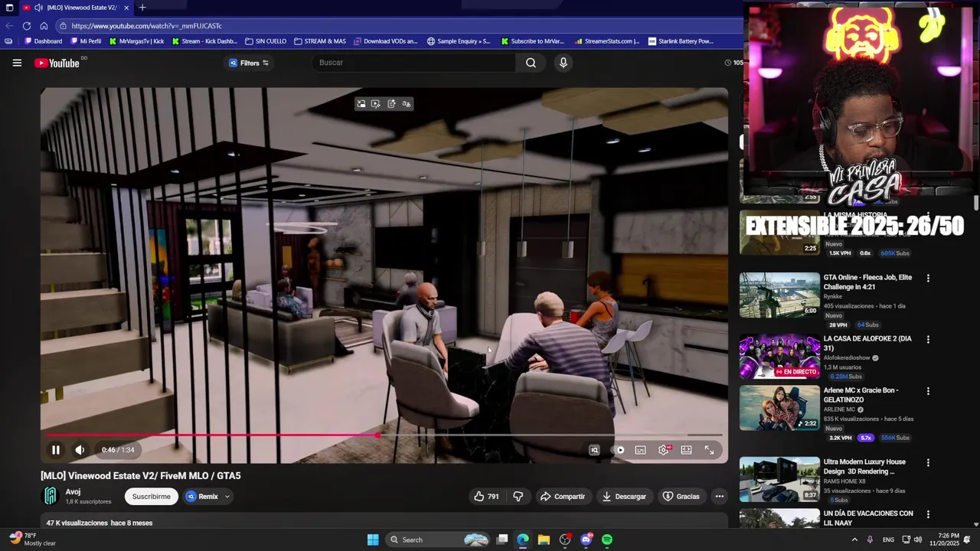Open the Avoj channel name link
This screenshot has height=551, width=980.
(73, 492)
